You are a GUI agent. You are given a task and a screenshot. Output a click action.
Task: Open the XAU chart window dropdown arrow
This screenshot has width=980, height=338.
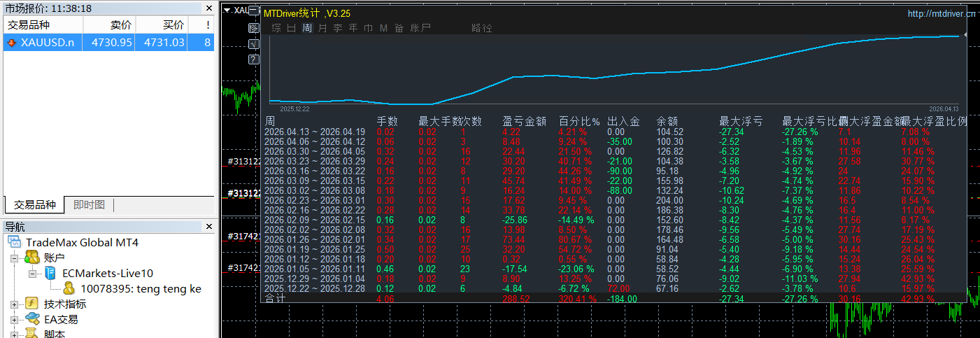click(227, 10)
